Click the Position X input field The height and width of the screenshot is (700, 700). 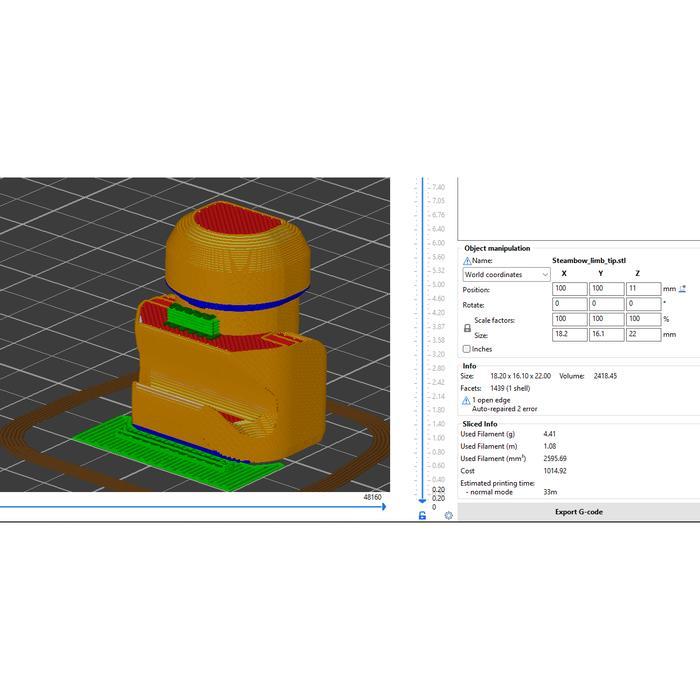point(570,288)
